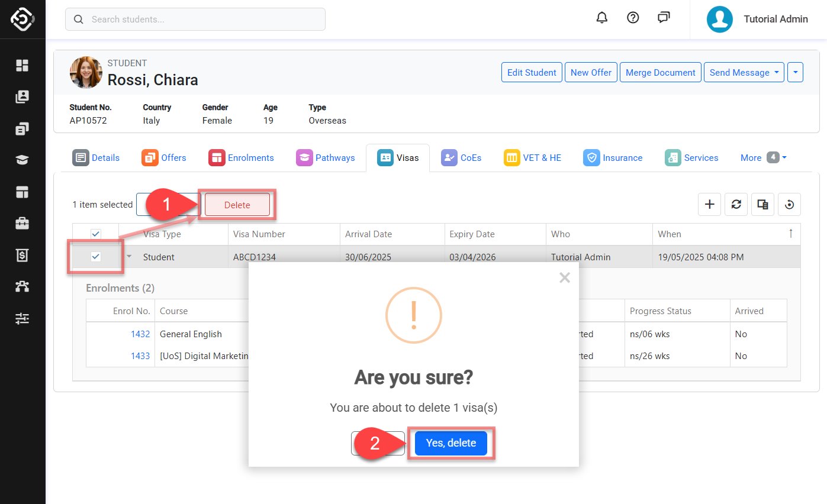Uncheck the Student visa row checkbox
This screenshot has width=827, height=504.
[96, 257]
